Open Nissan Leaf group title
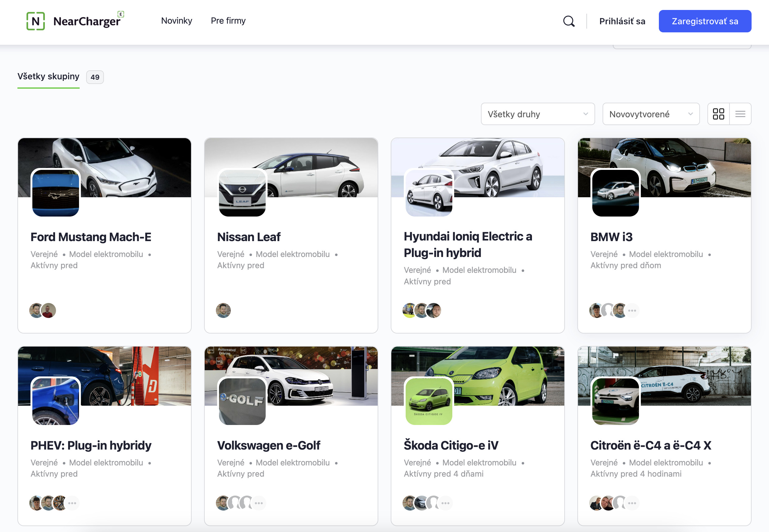 (249, 237)
